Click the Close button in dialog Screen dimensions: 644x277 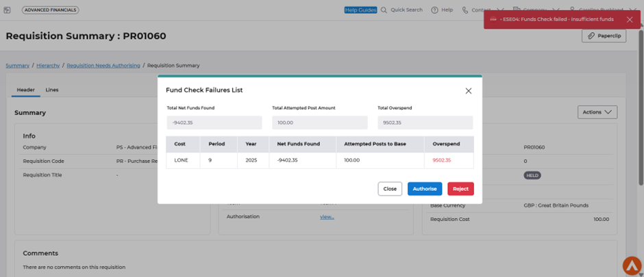390,189
